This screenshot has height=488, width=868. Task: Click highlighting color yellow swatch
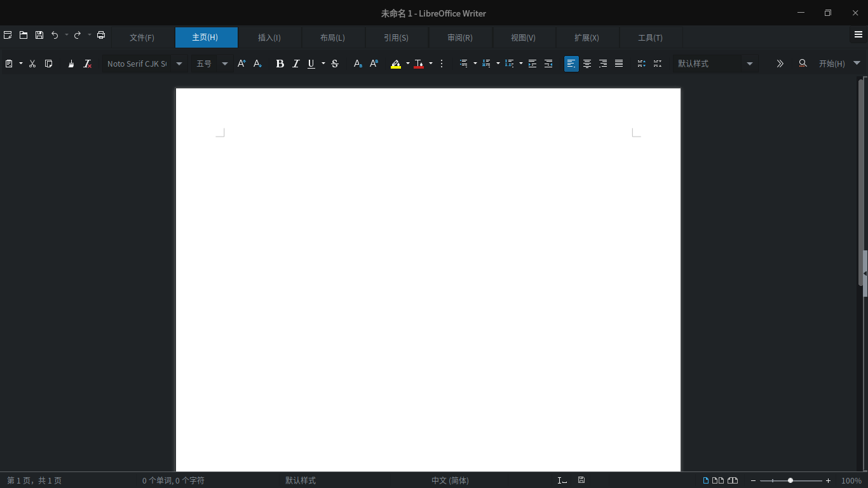(x=396, y=64)
